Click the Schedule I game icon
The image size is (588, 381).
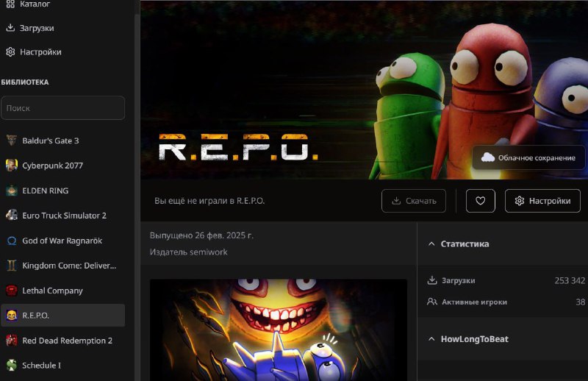tap(12, 366)
